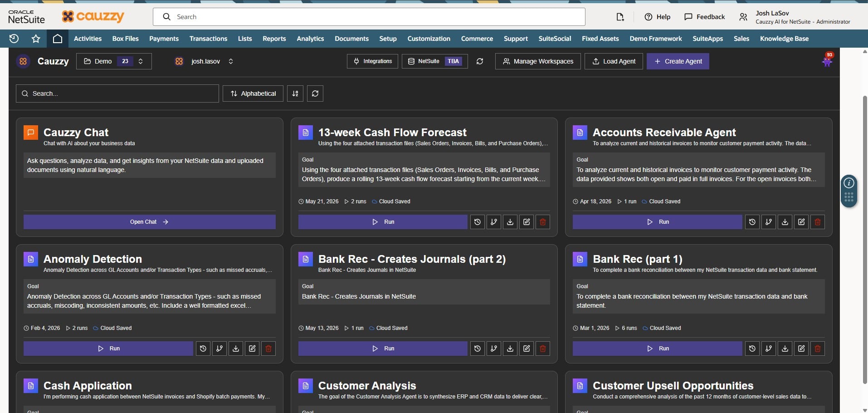Run the Bank Rec (part 1) agent
This screenshot has width=868, height=413.
[x=658, y=349]
